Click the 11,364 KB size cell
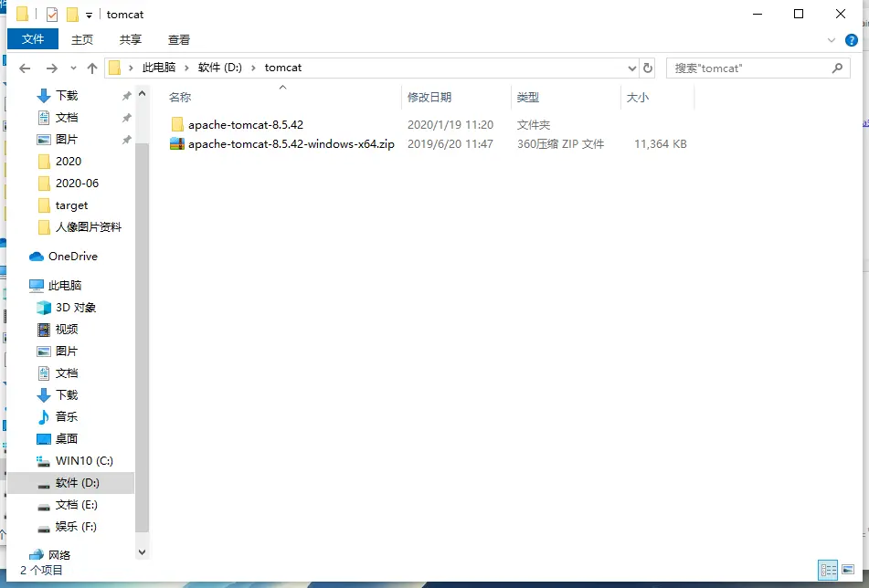The image size is (869, 588). [x=660, y=144]
